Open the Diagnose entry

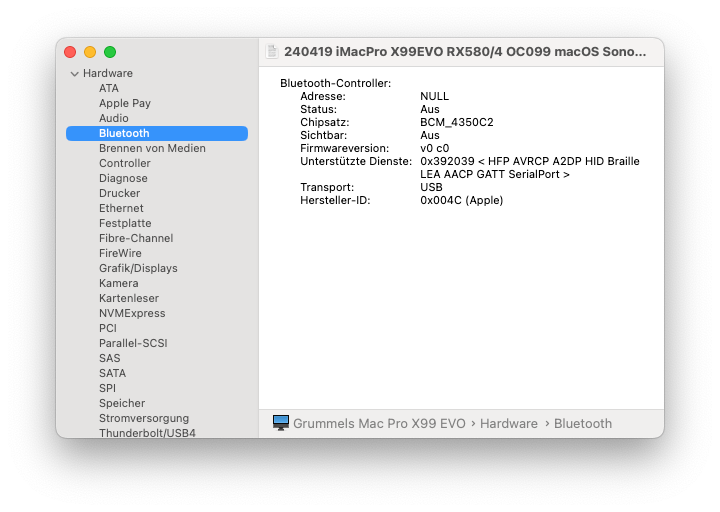pos(124,178)
